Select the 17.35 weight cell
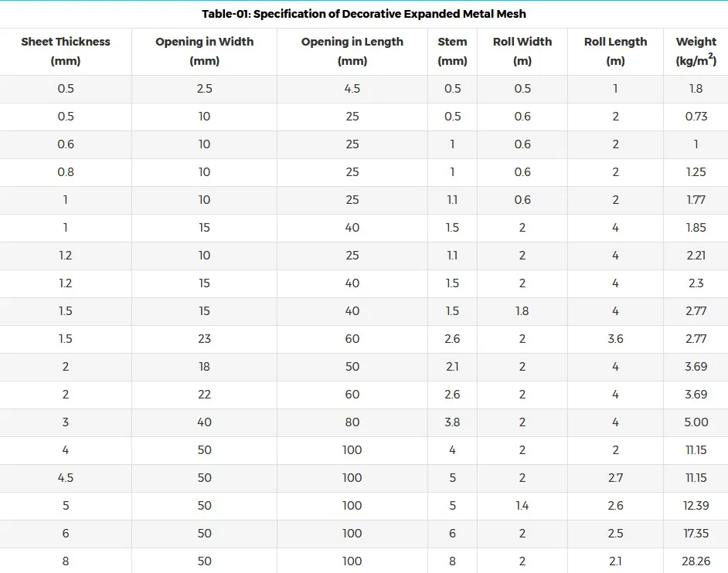Screen dimensions: 728x573 pos(696,534)
